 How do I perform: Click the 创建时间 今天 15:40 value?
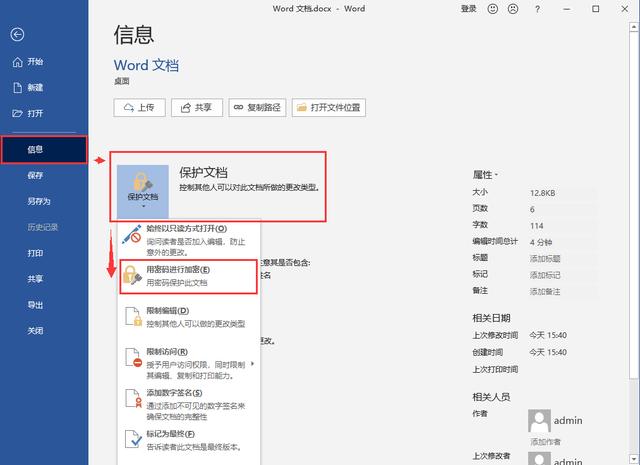(x=548, y=352)
